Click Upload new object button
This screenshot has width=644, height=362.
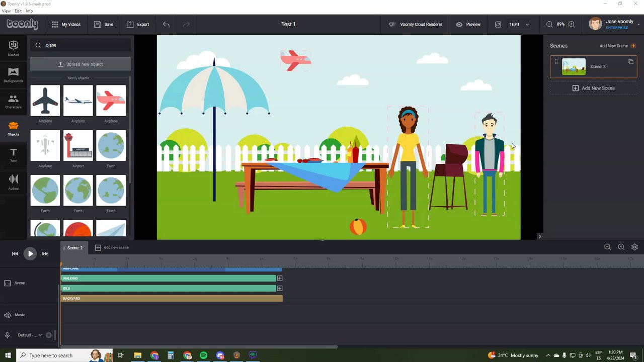(x=80, y=64)
